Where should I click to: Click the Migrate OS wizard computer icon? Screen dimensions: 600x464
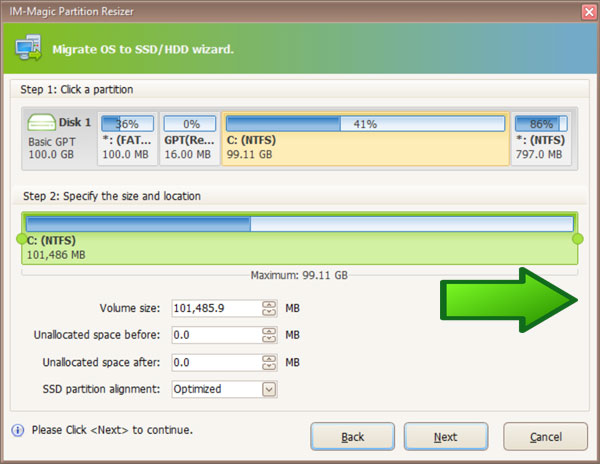[x=29, y=48]
